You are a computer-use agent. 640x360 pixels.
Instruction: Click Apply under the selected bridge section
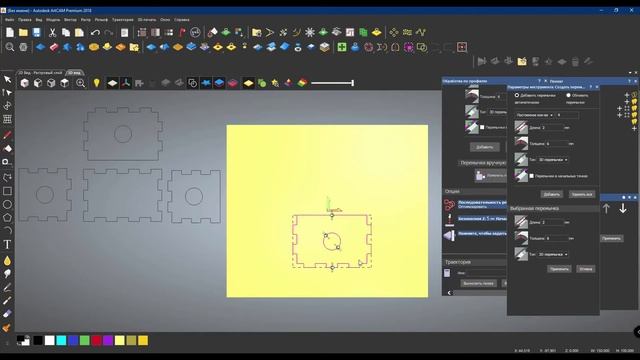pyautogui.click(x=559, y=269)
